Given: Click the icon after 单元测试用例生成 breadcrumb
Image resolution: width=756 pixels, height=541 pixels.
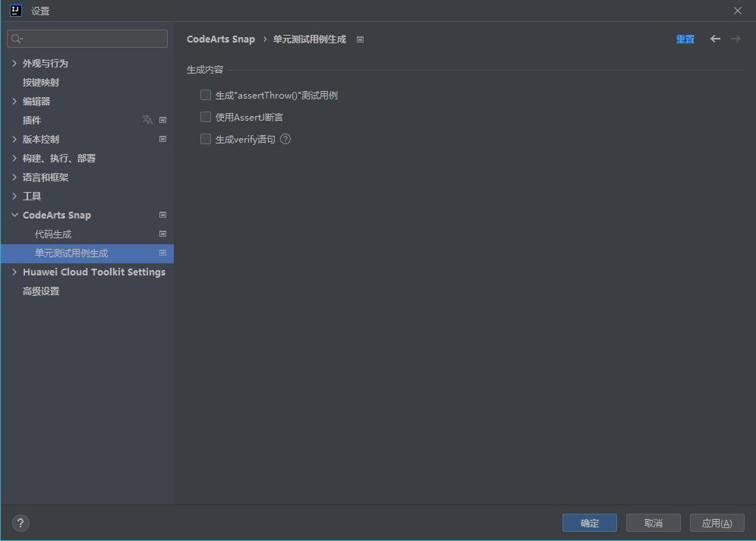Looking at the screenshot, I should pyautogui.click(x=360, y=39).
